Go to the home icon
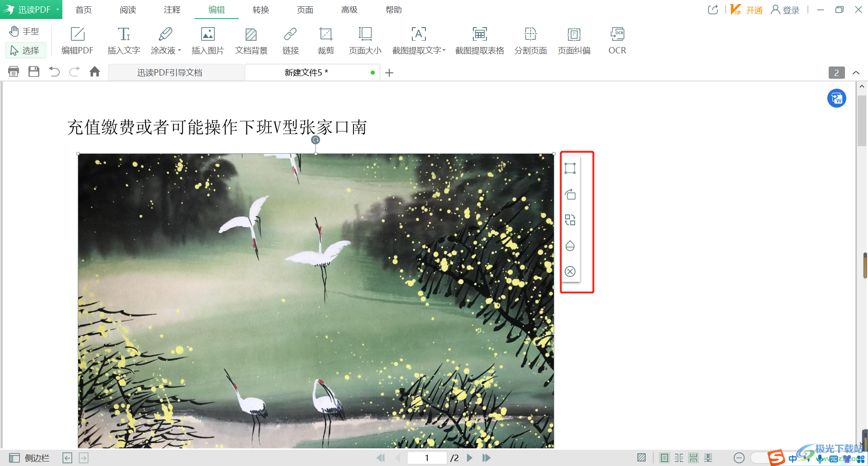 [94, 71]
